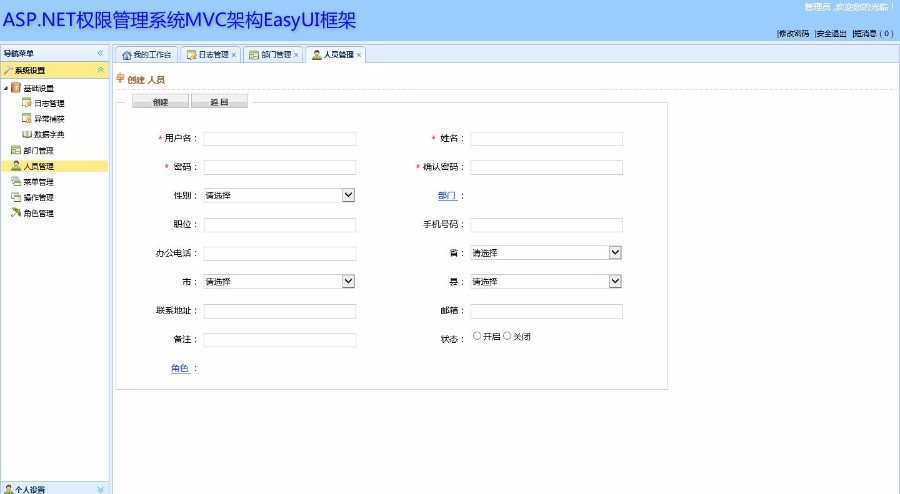The width and height of the screenshot is (900, 494).
Task: Open 菜单管理 in the sidebar
Action: click(38, 182)
